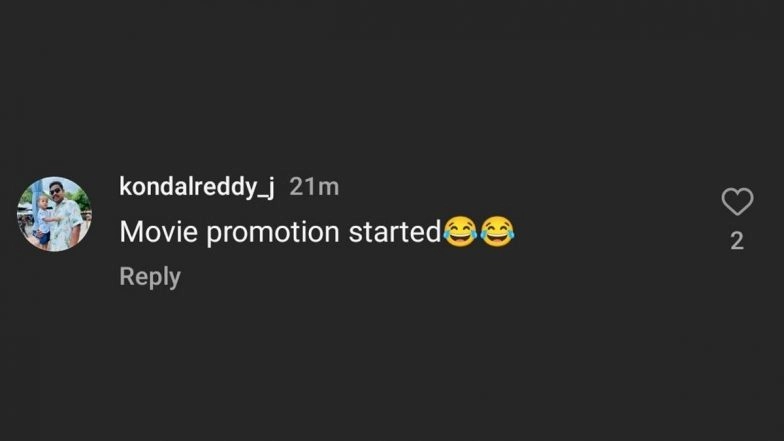Toggle the like heart on this comment
Image resolution: width=784 pixels, height=441 pixels.
(737, 202)
